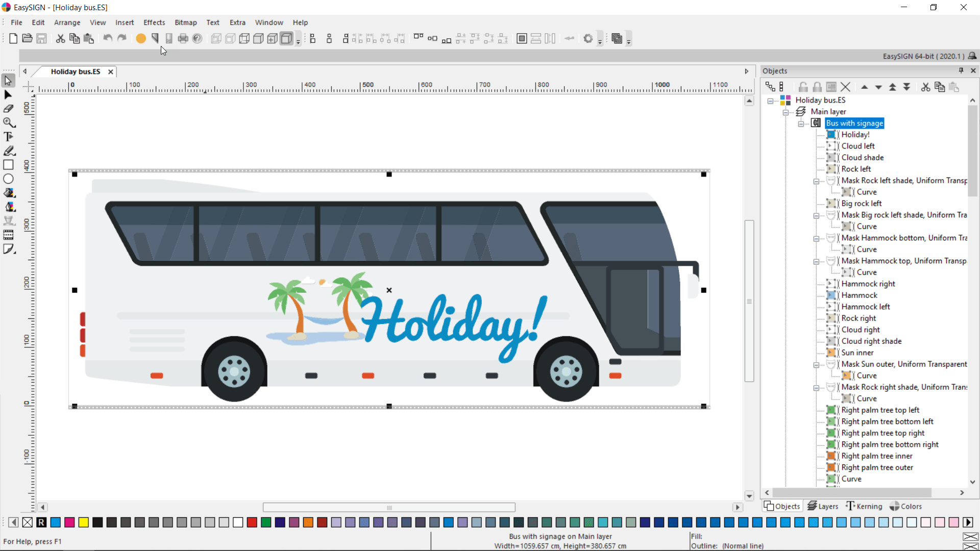Select the Zoom magnifier tool

(x=9, y=122)
